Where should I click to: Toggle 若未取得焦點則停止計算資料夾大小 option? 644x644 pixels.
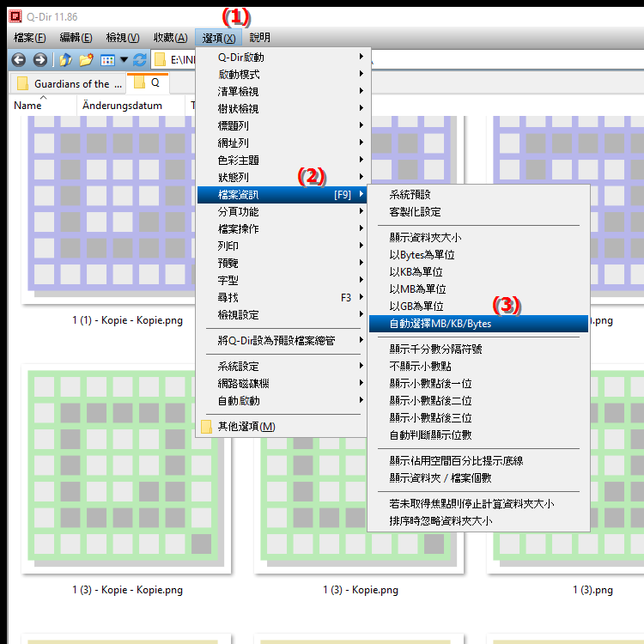pos(478,504)
